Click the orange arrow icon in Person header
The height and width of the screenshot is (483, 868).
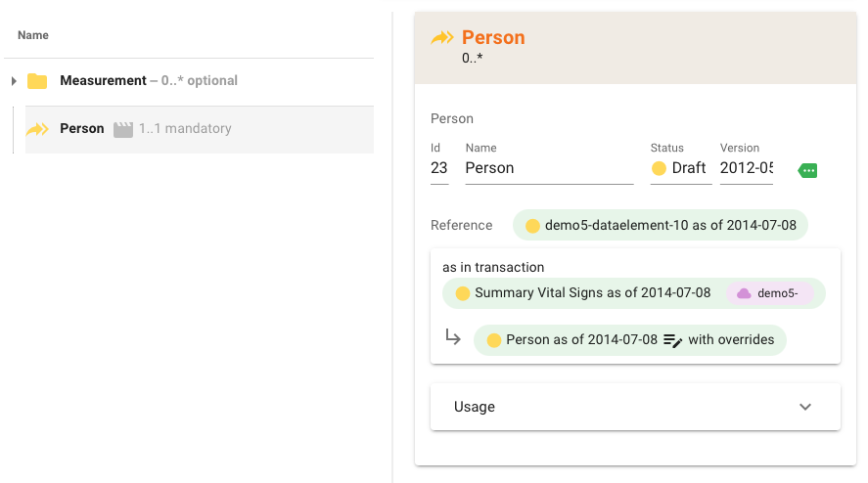(442, 38)
